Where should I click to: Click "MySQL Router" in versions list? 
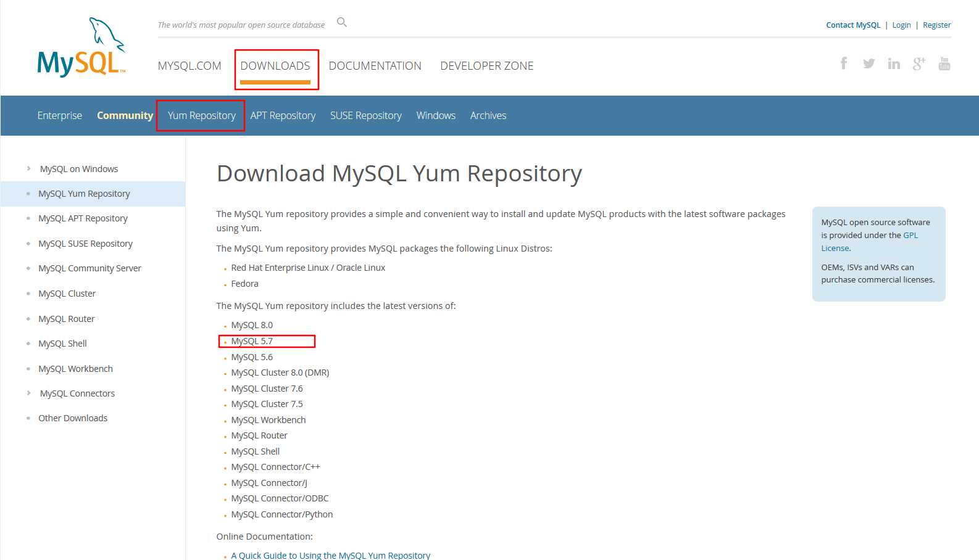point(259,435)
